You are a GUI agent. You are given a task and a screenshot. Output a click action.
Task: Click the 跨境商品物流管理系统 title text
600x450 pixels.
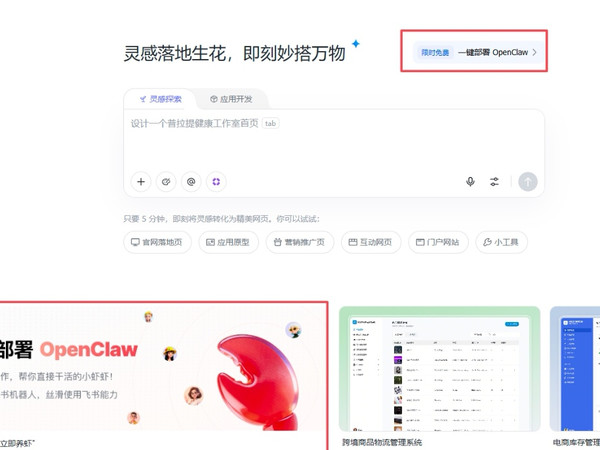pos(382,442)
